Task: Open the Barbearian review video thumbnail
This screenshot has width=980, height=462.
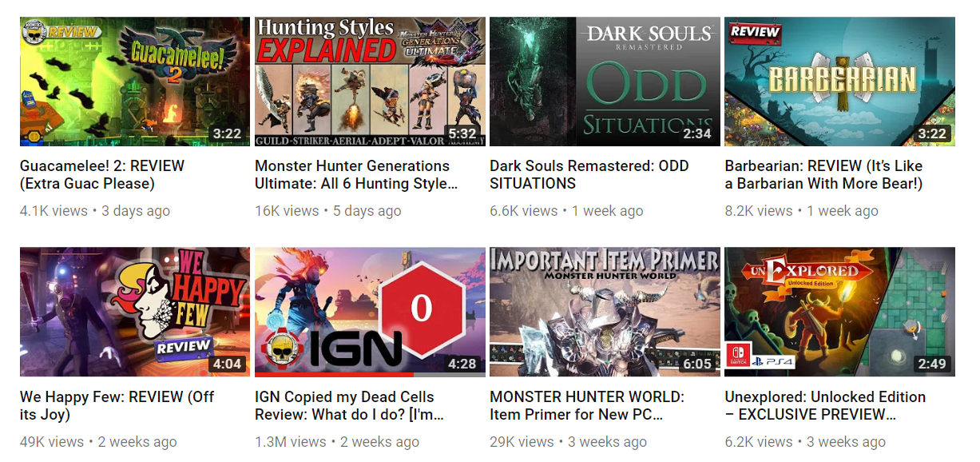Action: point(839,82)
